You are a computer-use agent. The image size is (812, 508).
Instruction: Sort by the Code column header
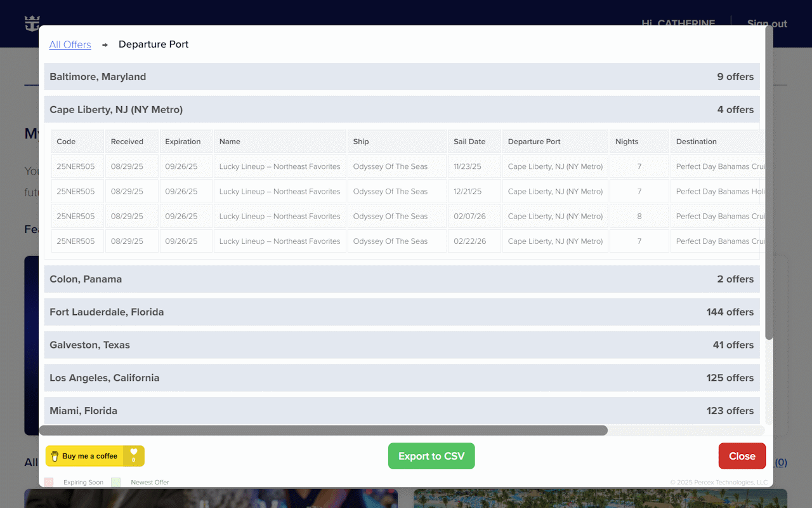click(x=77, y=142)
